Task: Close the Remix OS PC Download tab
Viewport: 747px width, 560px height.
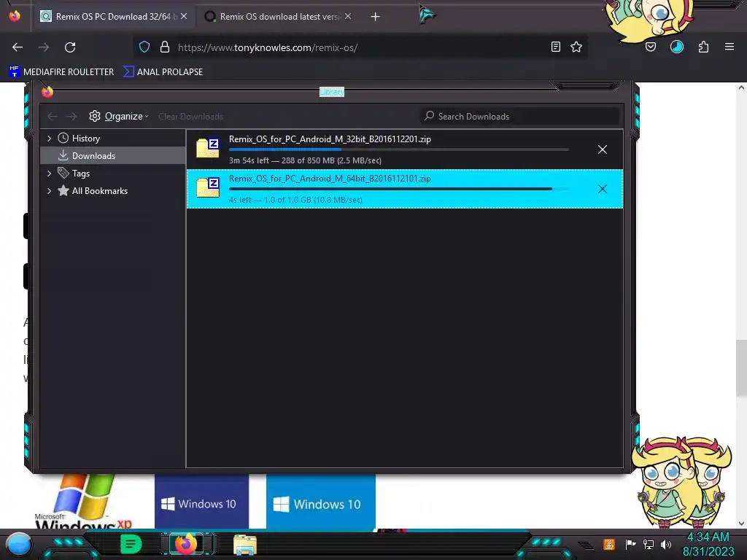Action: click(184, 16)
